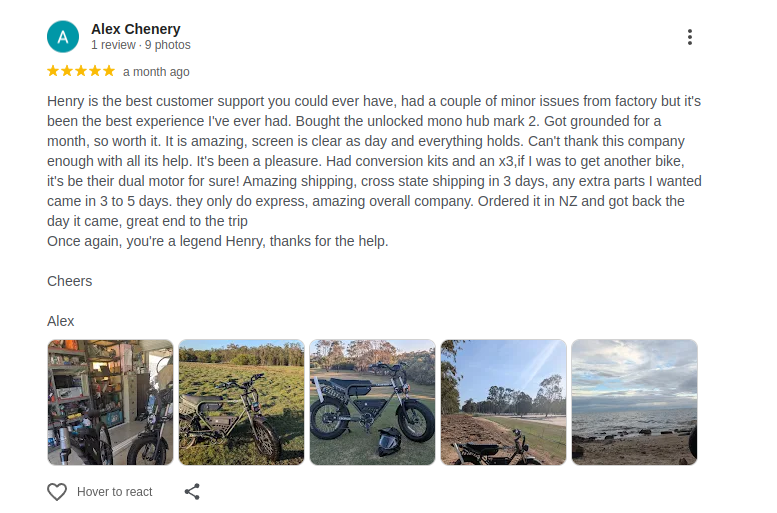Click the "1 review · 9 photos" text
The image size is (777, 513).
pyautogui.click(x=140, y=45)
